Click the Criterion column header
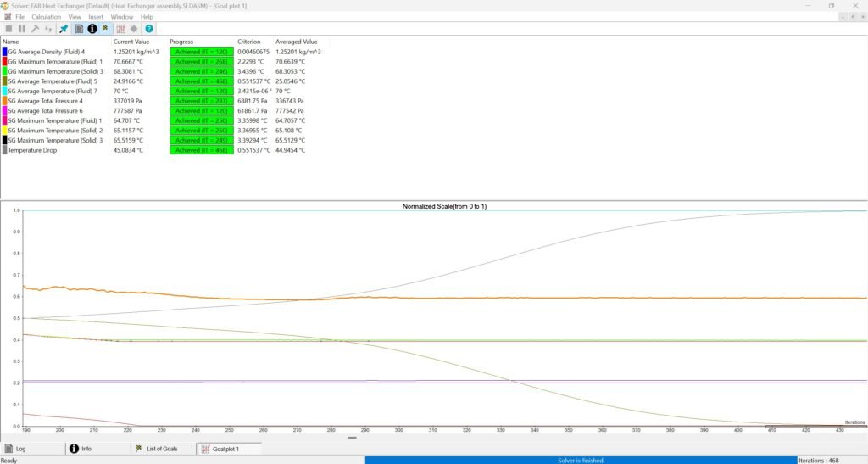The image size is (868, 464). [x=249, y=41]
